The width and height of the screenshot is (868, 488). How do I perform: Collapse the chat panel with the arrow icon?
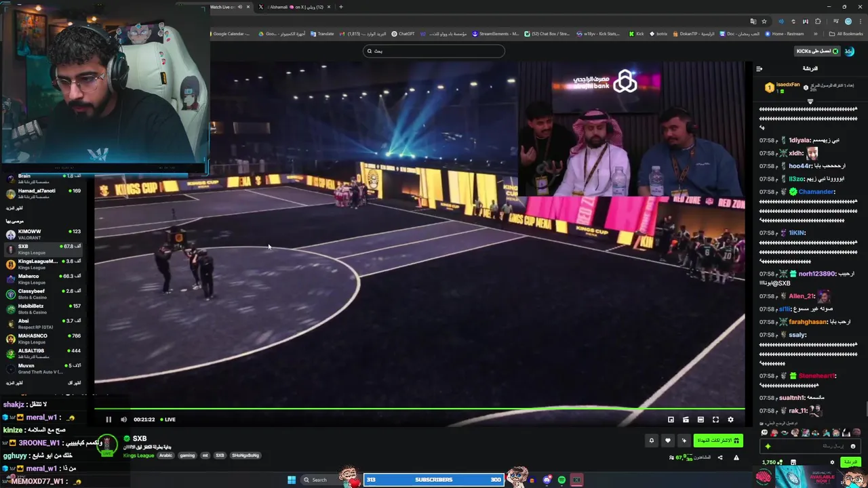coord(759,68)
